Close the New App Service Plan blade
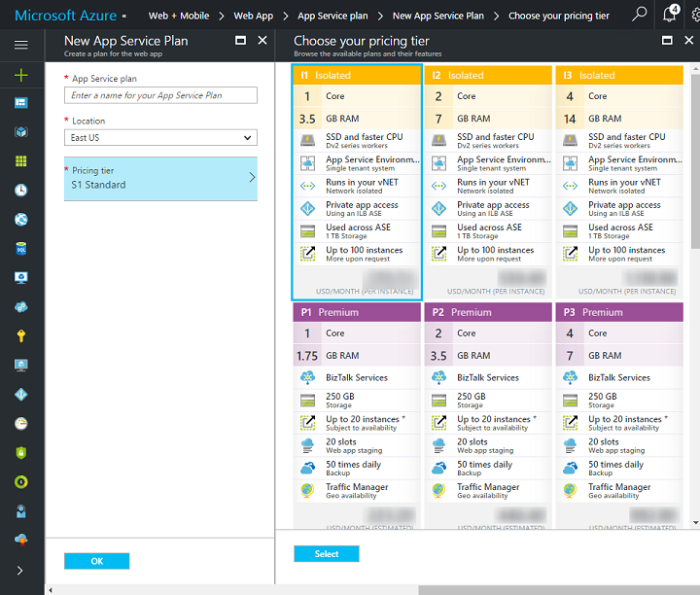This screenshot has width=700, height=595. (262, 41)
